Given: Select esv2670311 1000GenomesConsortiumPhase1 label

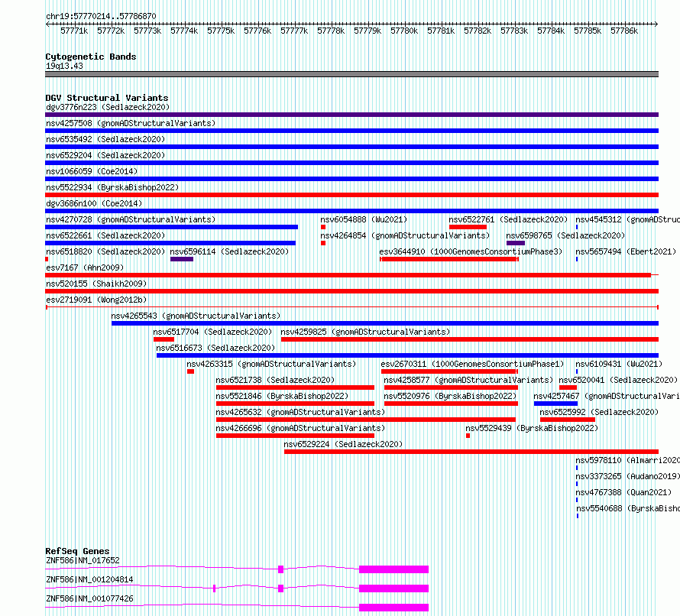Looking at the screenshot, I should [472, 364].
